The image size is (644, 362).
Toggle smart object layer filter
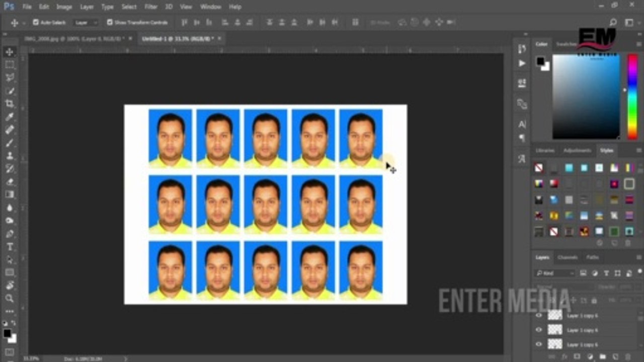point(628,273)
